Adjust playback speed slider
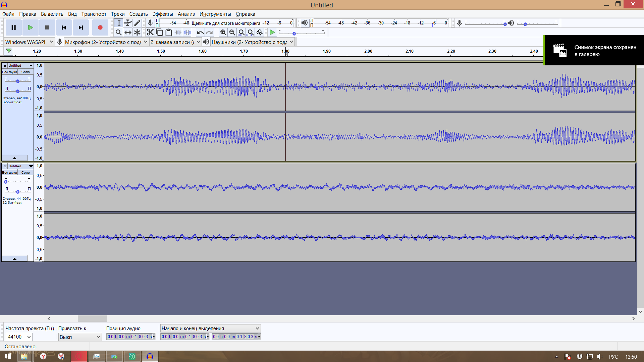 294,33
